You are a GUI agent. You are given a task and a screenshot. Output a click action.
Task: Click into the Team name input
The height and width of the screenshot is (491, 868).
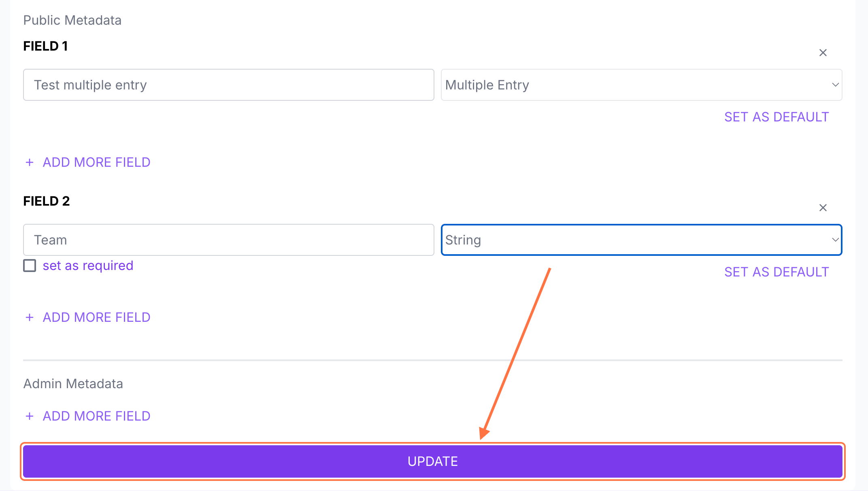(x=228, y=240)
